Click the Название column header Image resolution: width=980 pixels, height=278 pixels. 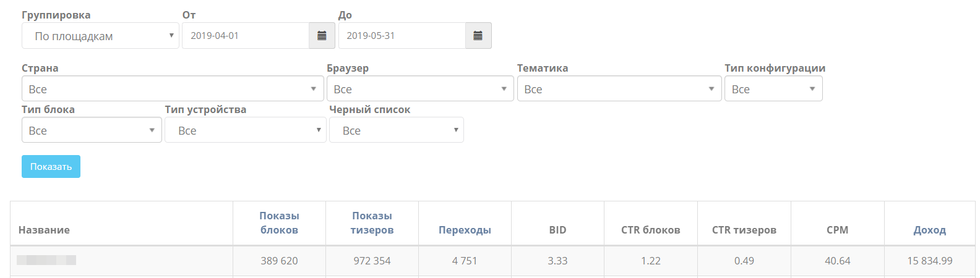click(x=44, y=230)
